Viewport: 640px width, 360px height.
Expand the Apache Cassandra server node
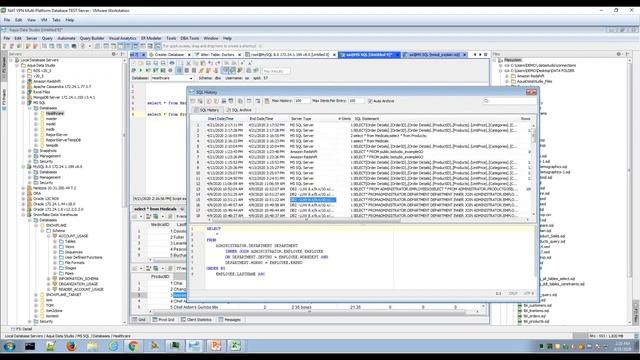[24, 87]
